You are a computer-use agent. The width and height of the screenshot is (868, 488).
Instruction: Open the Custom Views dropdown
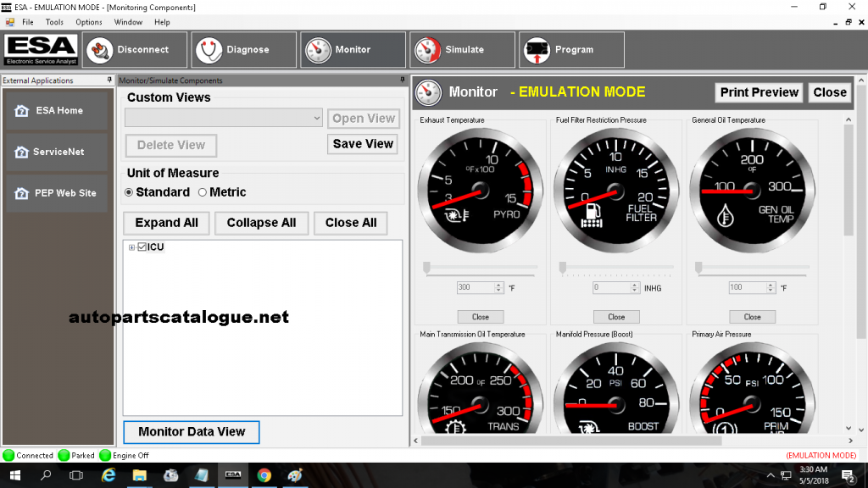click(317, 117)
